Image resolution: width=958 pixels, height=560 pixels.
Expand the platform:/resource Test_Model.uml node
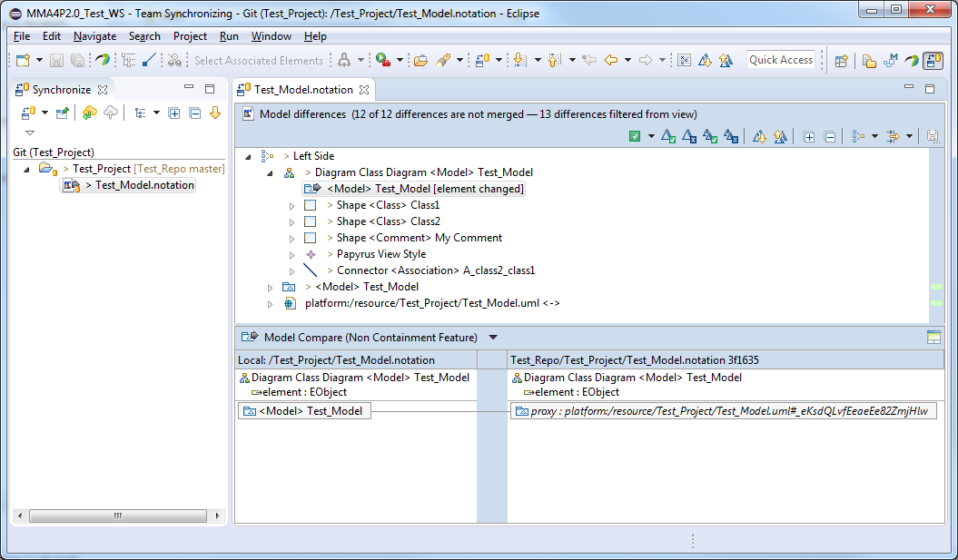(x=270, y=303)
